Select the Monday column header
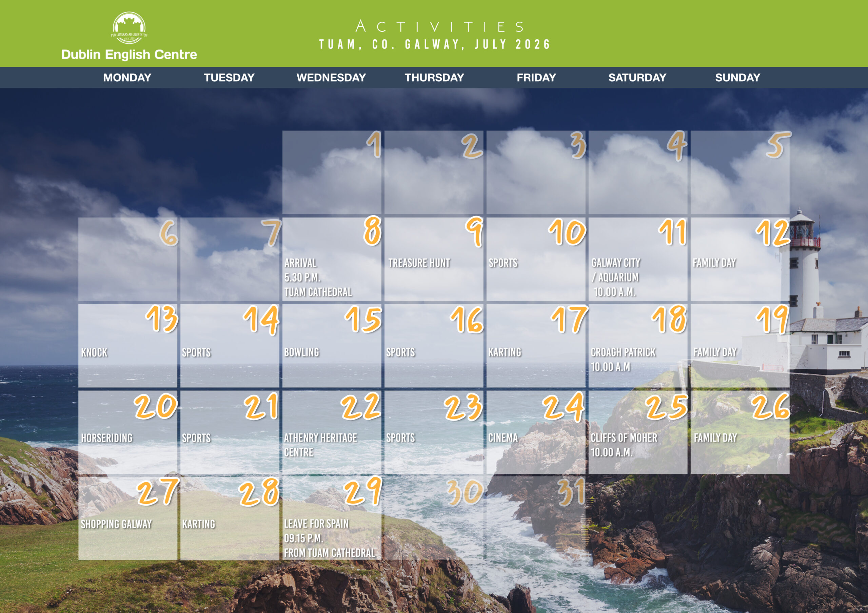868x613 pixels. coord(127,78)
